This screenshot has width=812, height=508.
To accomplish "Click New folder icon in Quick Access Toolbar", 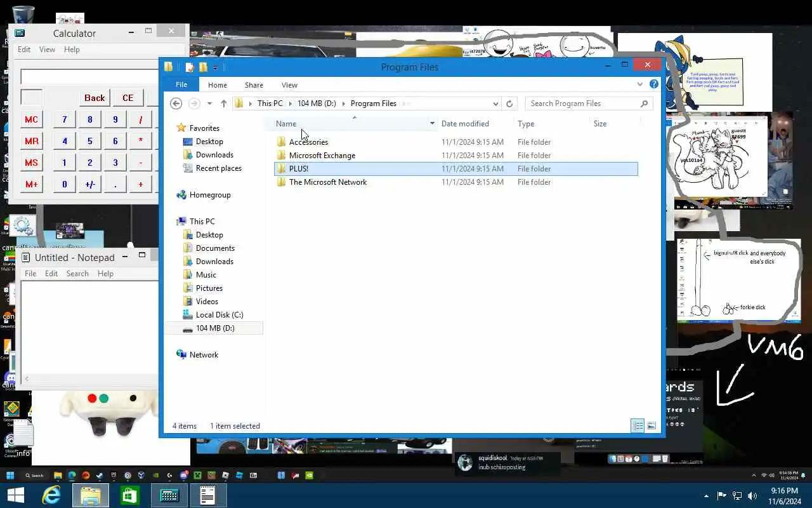I will 203,67.
